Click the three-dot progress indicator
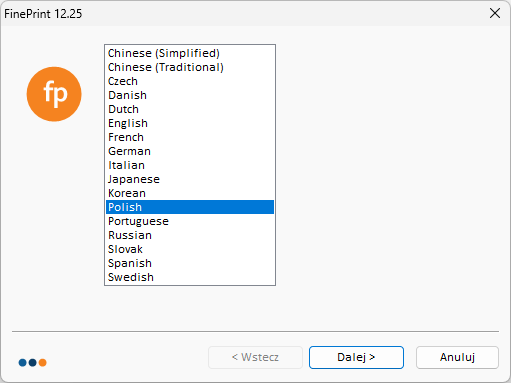Image resolution: width=511 pixels, height=383 pixels. click(32, 362)
